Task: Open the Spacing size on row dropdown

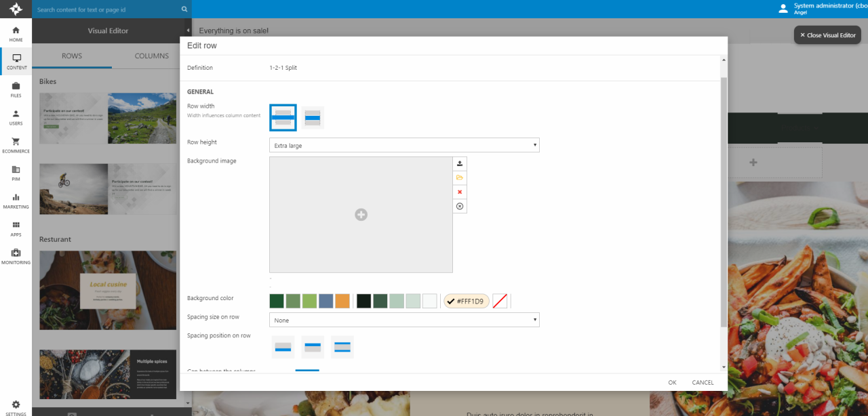Action: 404,320
